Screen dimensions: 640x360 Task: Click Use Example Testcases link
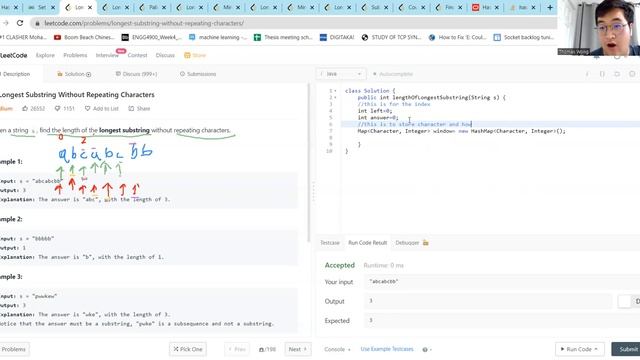click(387, 349)
